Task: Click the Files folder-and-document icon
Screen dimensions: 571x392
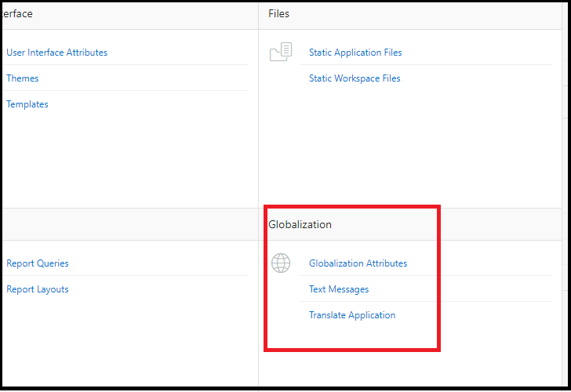Action: (280, 53)
